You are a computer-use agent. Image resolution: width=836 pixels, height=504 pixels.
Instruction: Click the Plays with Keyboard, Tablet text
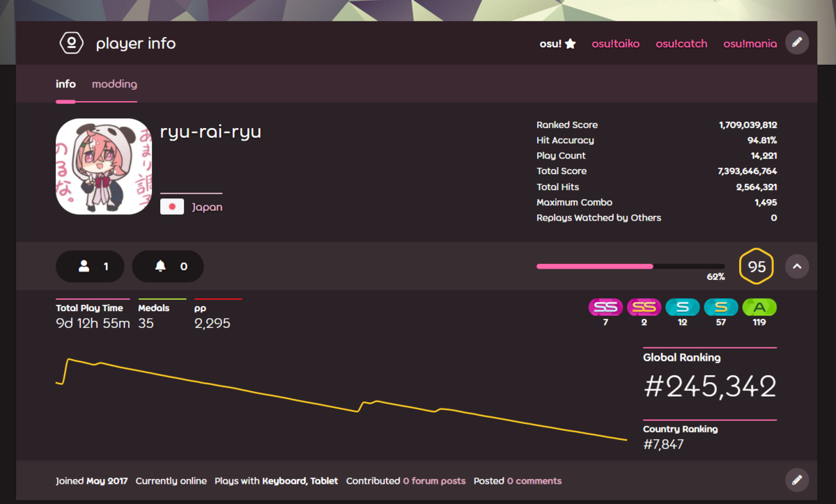coord(277,481)
